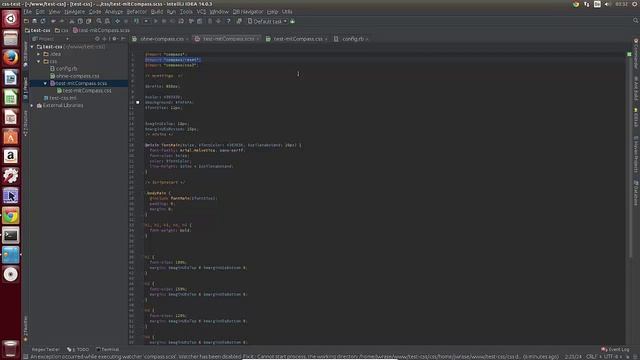Click the Open folder toolbar icon
This screenshot has height=360, width=640.
tap(26, 21)
